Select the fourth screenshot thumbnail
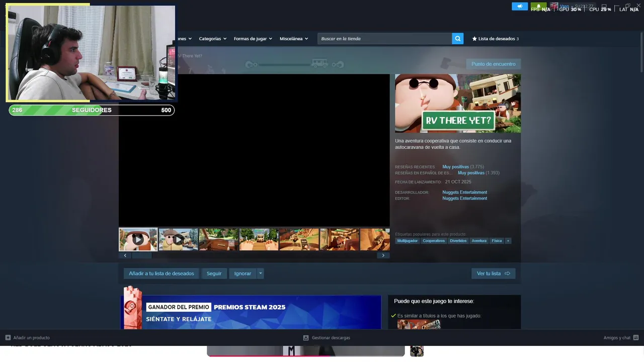This screenshot has height=362, width=644. tap(259, 239)
